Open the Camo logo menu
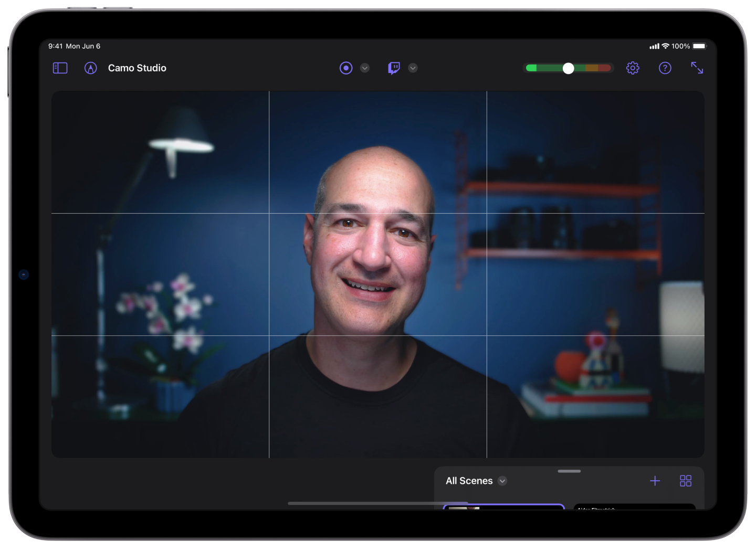756x550 pixels. (91, 68)
